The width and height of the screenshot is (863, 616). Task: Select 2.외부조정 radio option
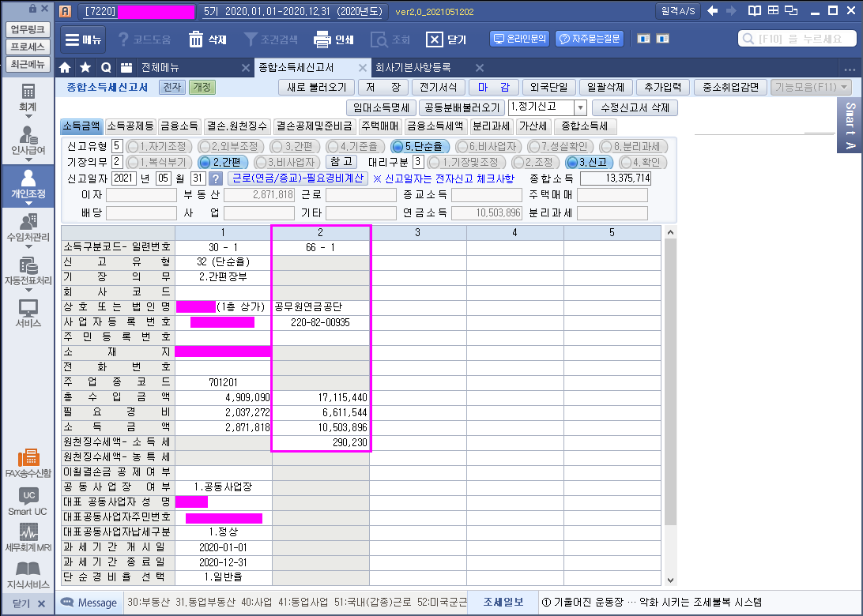click(x=231, y=146)
